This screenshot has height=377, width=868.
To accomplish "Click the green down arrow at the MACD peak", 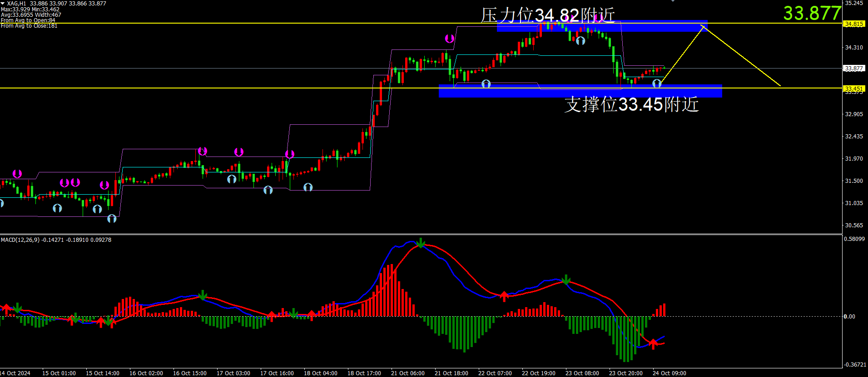I will pyautogui.click(x=421, y=243).
